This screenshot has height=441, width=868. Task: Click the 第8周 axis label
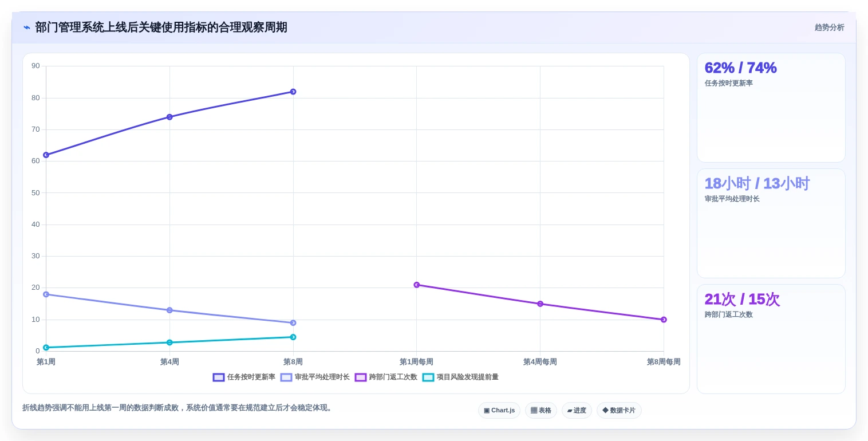[x=293, y=362]
